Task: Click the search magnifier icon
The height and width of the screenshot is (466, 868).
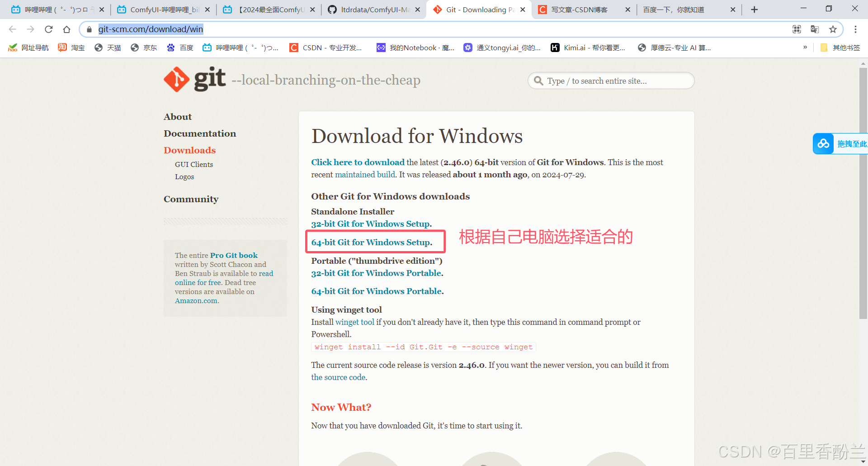Action: [x=538, y=81]
